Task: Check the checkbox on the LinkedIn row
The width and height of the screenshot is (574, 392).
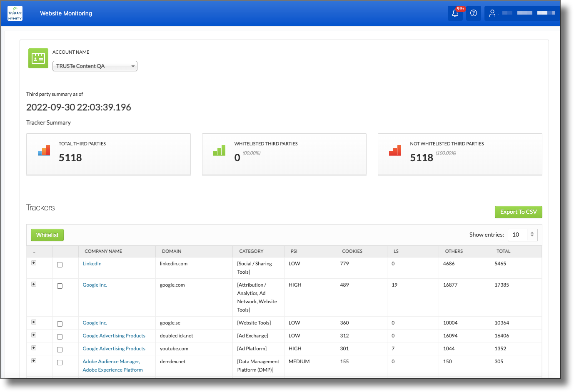Action: (60, 265)
